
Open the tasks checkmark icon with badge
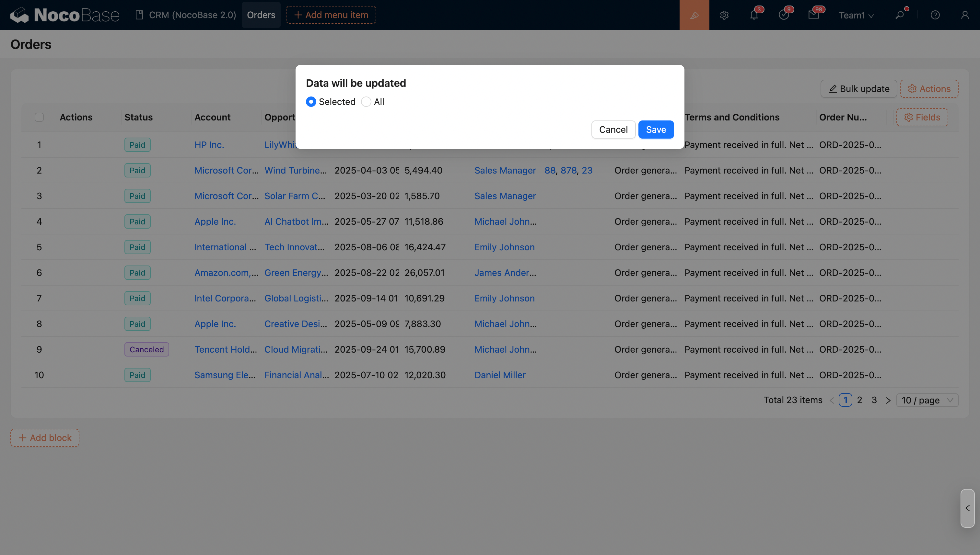pyautogui.click(x=784, y=15)
